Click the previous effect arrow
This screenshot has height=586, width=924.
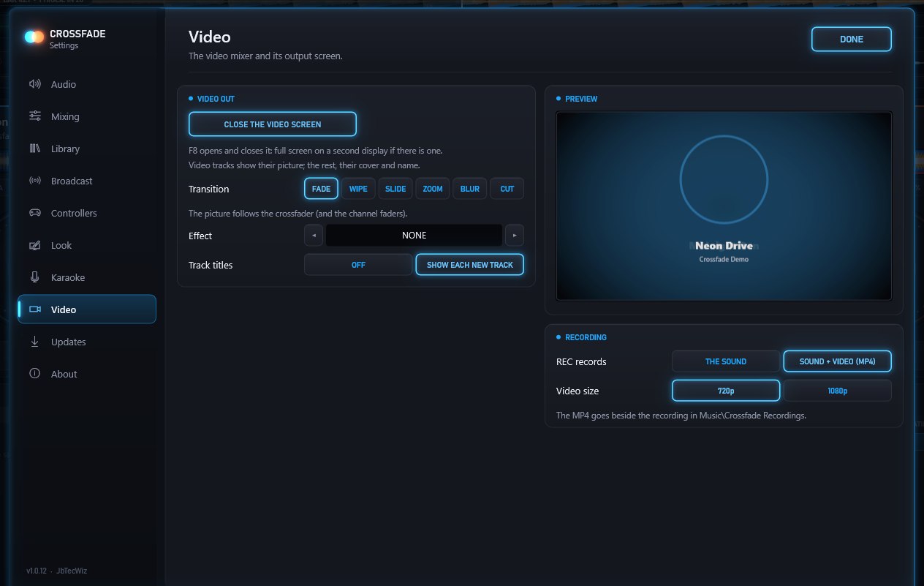point(314,236)
